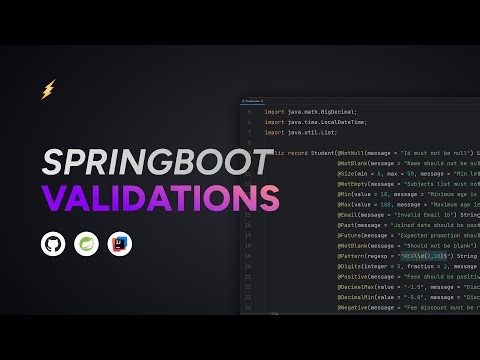Click the SPRINGBOOT title text
The image size is (480, 360).
(157, 163)
